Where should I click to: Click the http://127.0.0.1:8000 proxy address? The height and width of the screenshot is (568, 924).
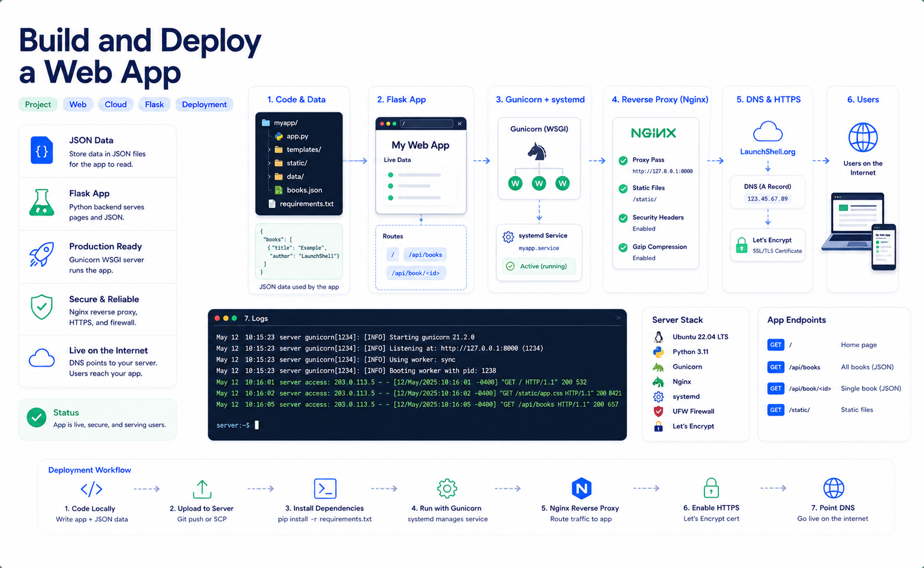pyautogui.click(x=662, y=172)
